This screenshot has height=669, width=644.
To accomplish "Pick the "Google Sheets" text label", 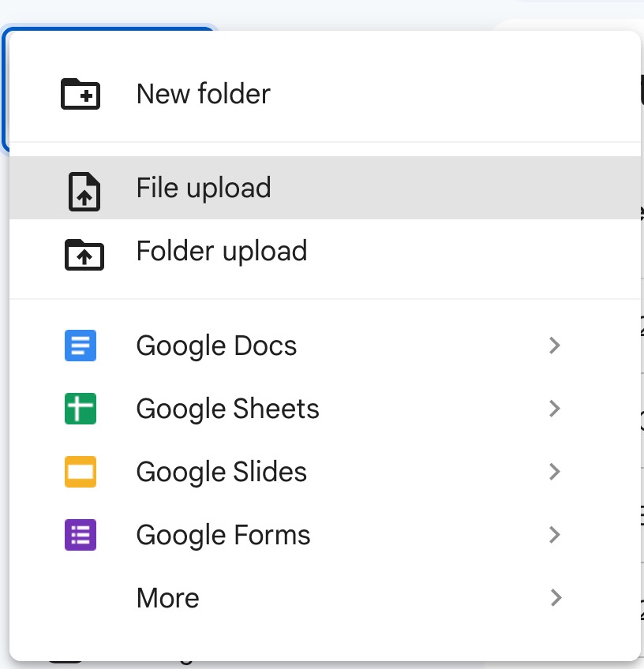I will click(x=227, y=409).
